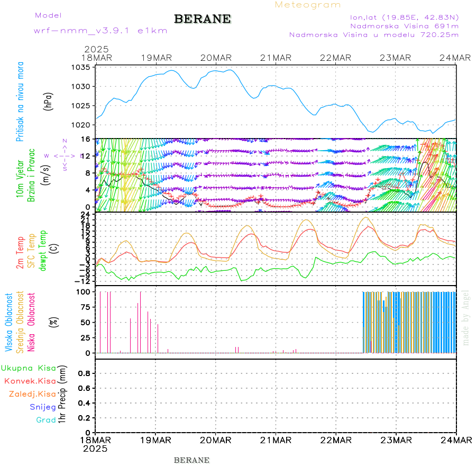
Task: Select the bold BERANE heading above the charts
Action: [203, 19]
